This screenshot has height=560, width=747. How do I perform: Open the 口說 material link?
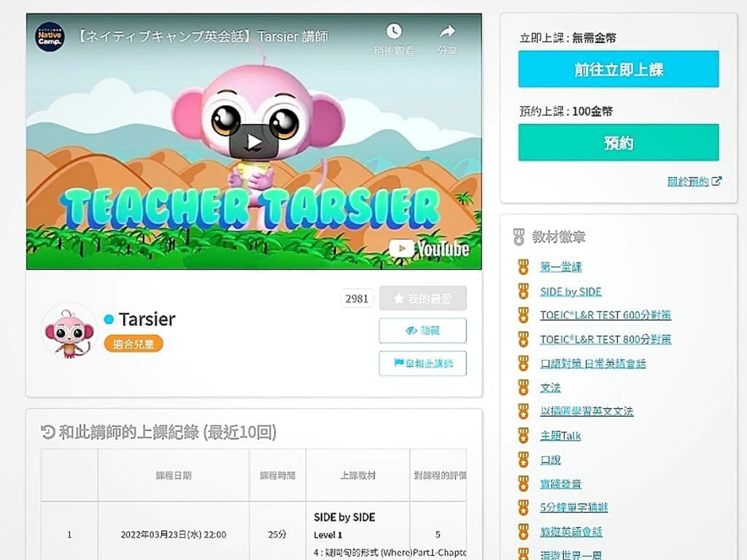(550, 460)
